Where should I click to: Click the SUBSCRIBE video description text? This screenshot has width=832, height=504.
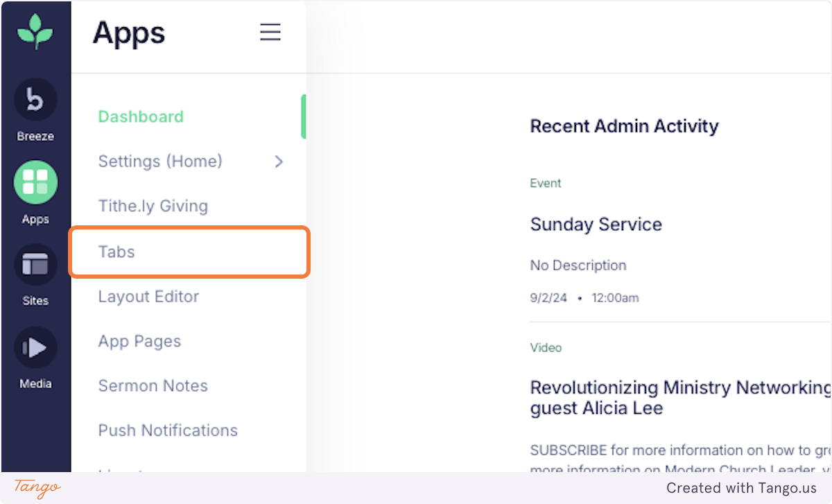click(680, 460)
